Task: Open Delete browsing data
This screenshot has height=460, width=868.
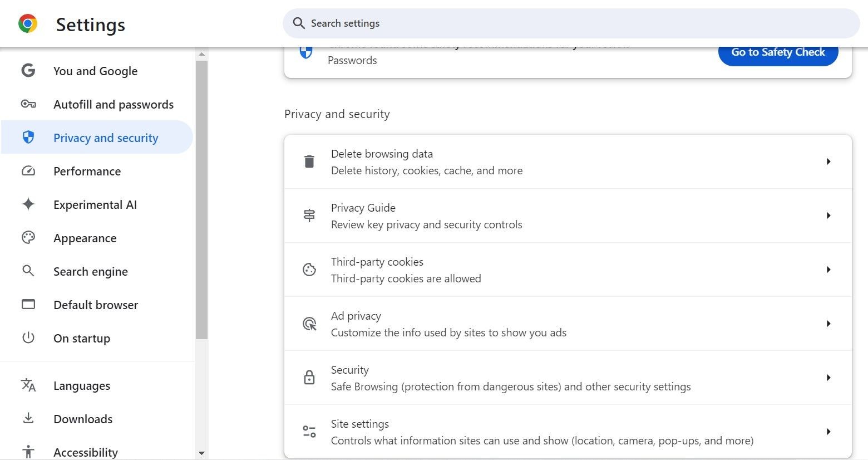Action: click(568, 162)
